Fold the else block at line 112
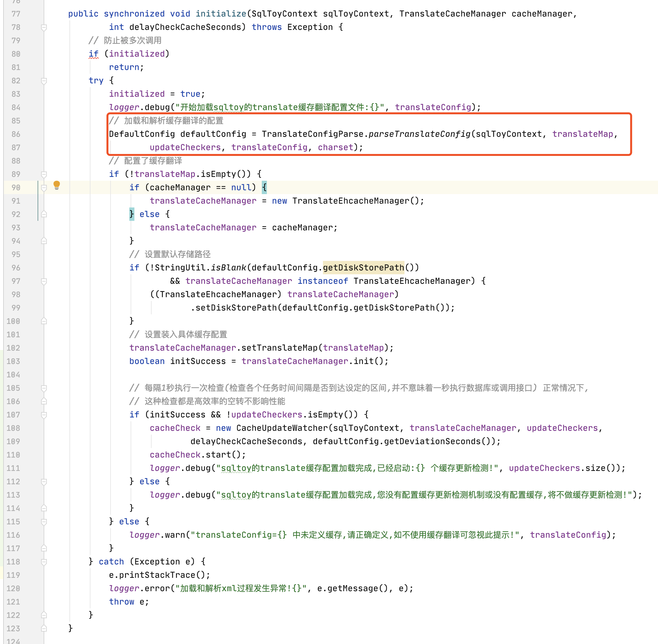 coord(44,482)
